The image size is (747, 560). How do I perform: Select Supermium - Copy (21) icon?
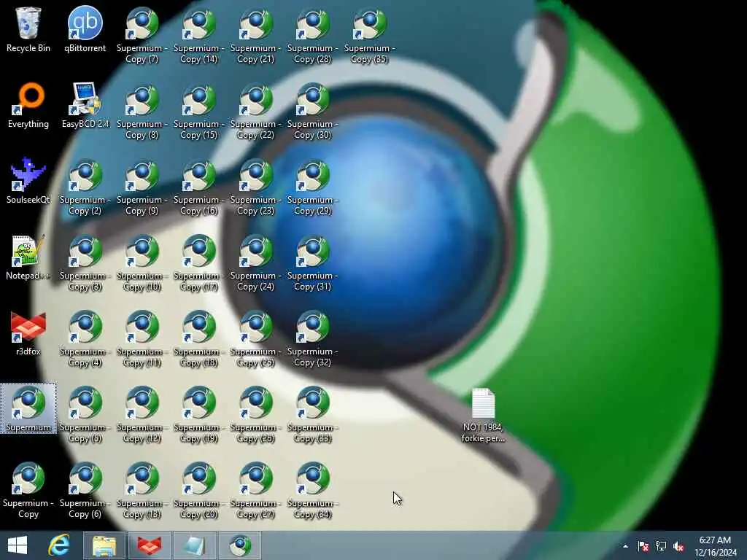coord(255,36)
